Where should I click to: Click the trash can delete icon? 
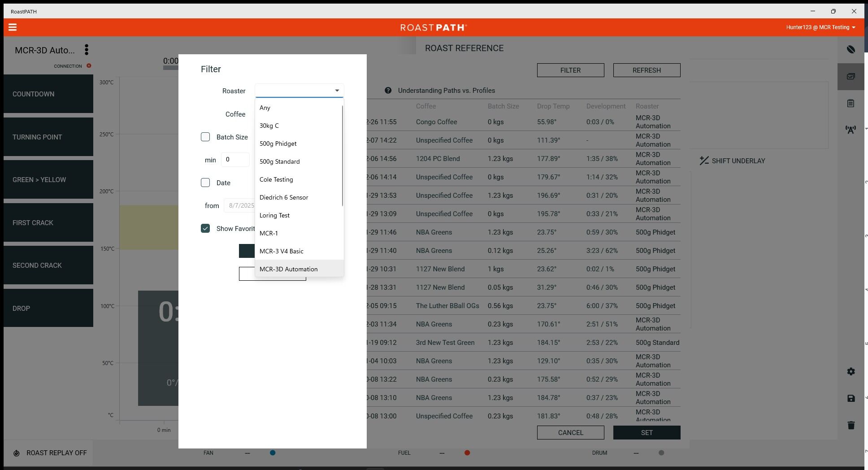pos(851,425)
